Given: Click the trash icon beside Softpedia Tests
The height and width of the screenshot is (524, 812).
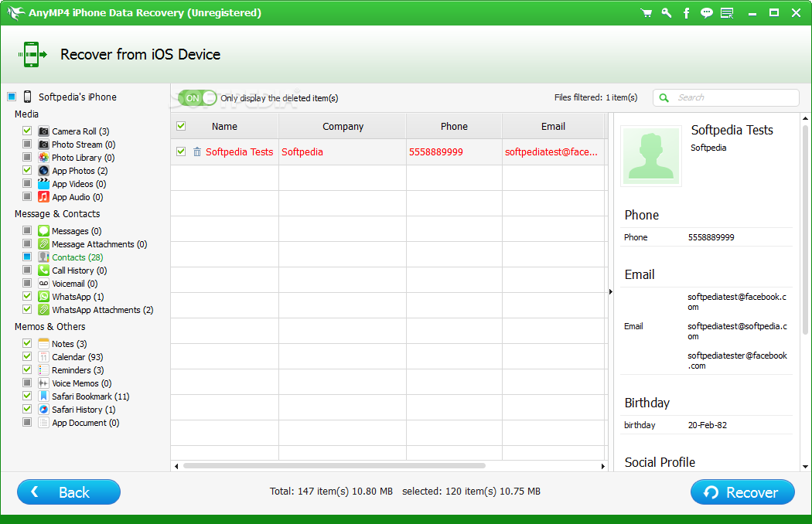Looking at the screenshot, I should [x=197, y=151].
